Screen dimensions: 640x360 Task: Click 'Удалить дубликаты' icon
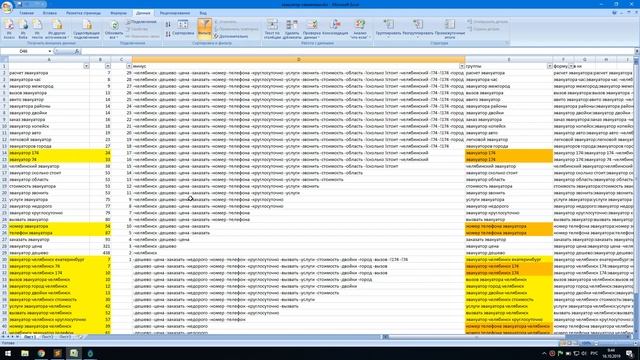[292, 29]
